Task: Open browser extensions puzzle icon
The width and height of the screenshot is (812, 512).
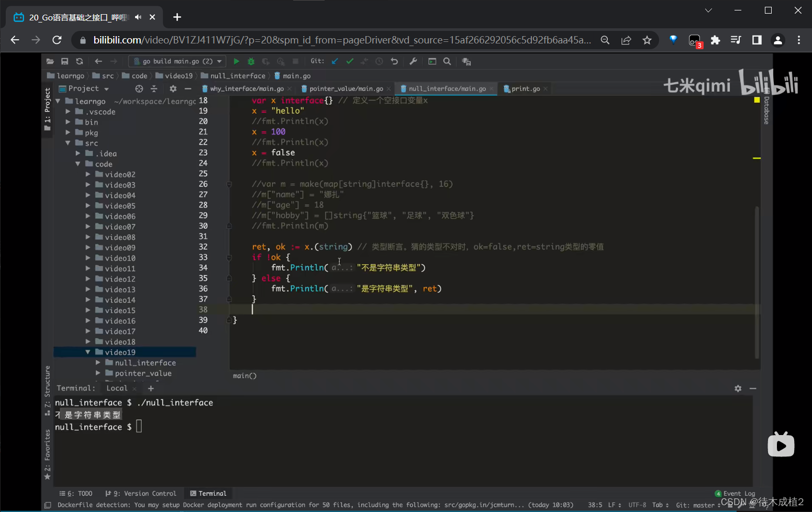Action: pos(715,40)
